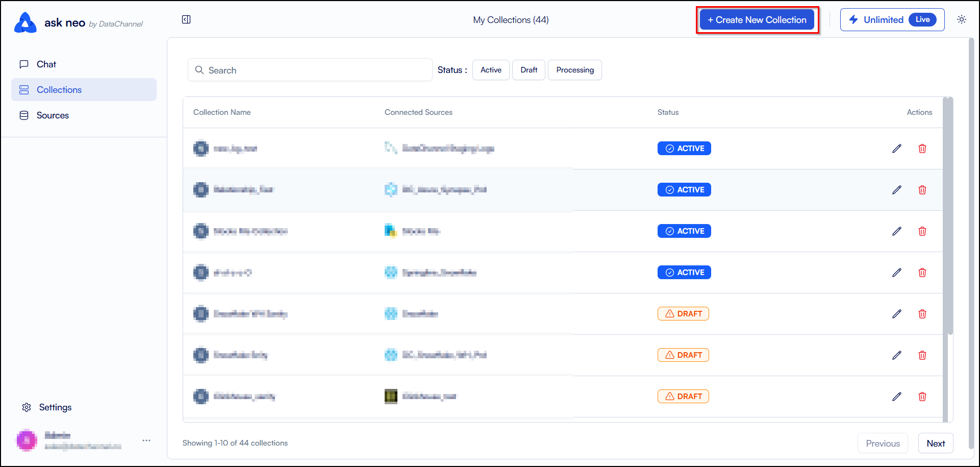Collapse the sidebar with the panel icon

point(186,19)
